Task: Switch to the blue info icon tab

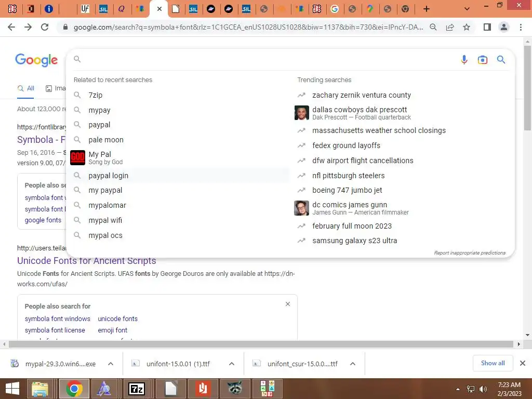Action: (x=49, y=9)
